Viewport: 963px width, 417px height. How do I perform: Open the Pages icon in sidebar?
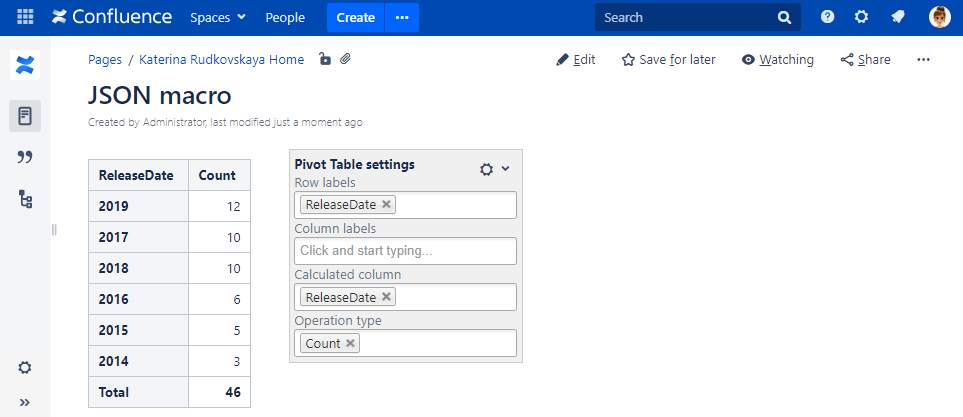tap(25, 116)
